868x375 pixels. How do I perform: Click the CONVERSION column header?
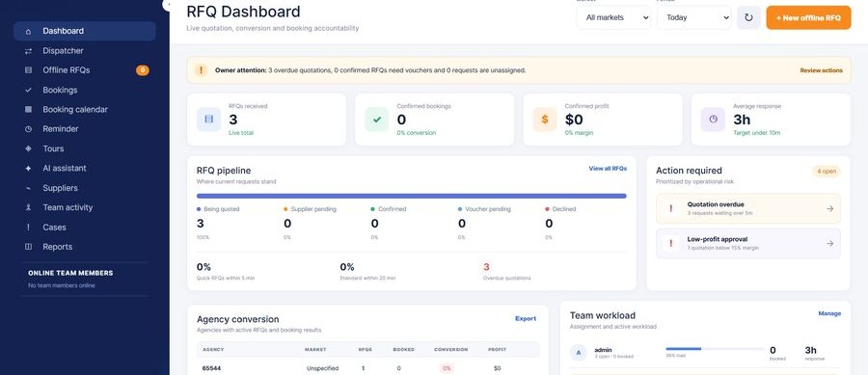[x=450, y=350]
